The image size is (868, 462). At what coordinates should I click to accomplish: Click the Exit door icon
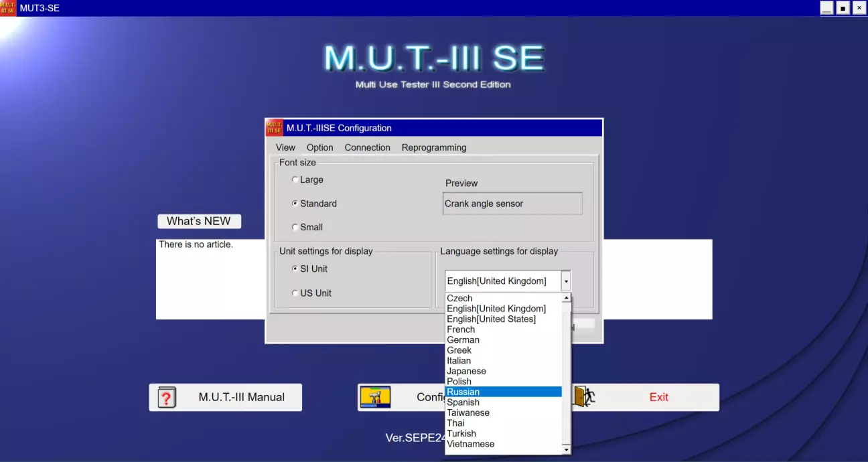click(584, 397)
